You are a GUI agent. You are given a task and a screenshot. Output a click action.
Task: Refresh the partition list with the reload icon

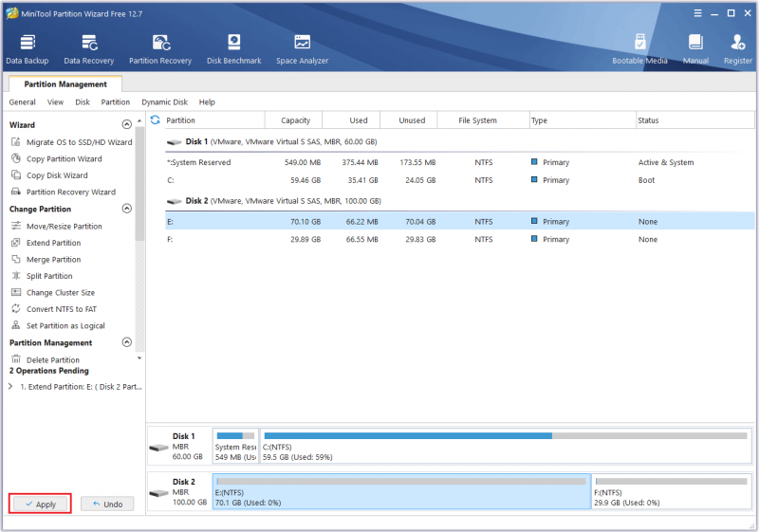pyautogui.click(x=155, y=119)
